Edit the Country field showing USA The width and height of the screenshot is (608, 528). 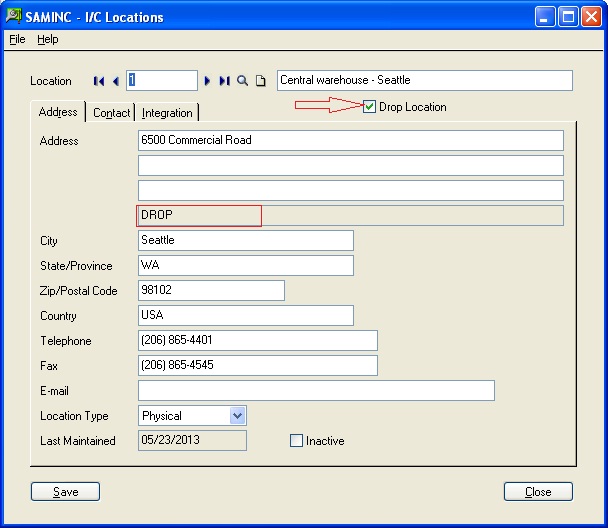[x=245, y=315]
